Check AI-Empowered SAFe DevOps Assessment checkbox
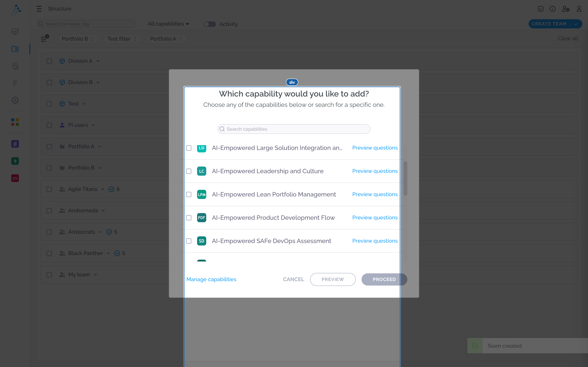 (x=189, y=241)
